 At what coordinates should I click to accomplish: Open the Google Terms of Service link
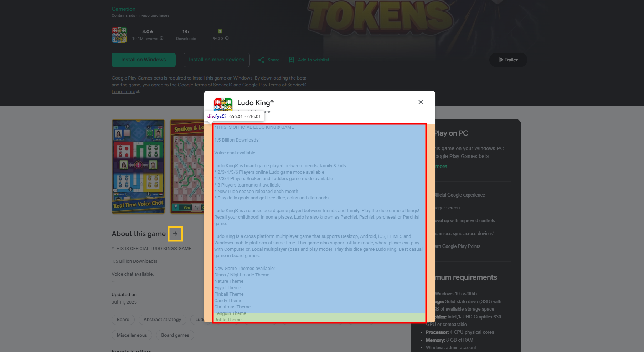[203, 85]
